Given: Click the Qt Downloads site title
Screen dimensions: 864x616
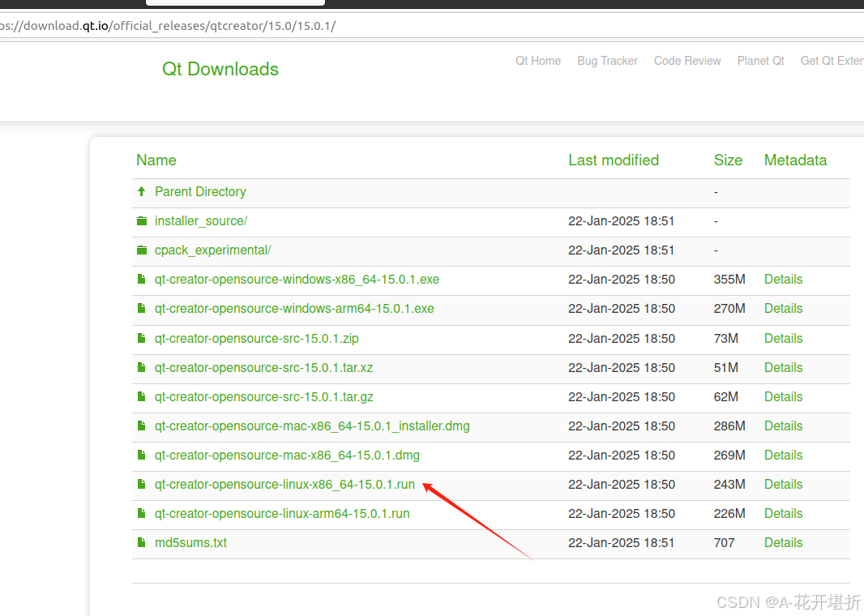Looking at the screenshot, I should click(x=220, y=69).
